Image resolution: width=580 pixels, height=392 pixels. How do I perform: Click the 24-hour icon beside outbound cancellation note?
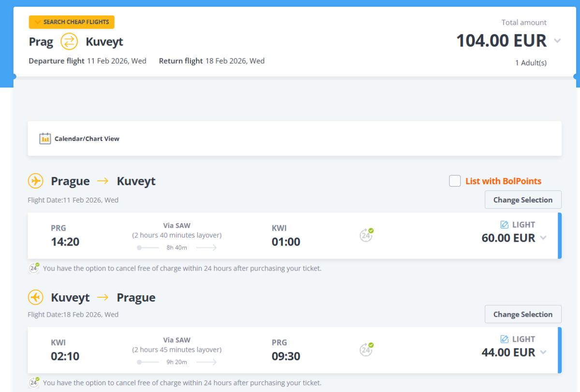point(34,268)
